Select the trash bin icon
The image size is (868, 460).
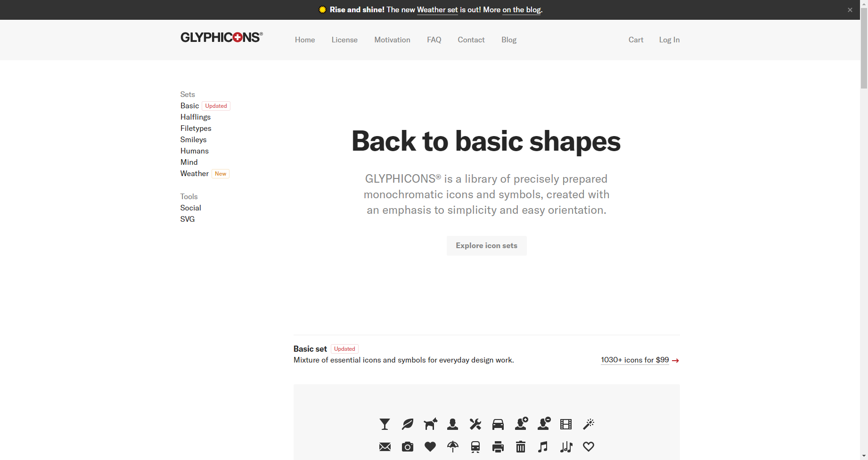pyautogui.click(x=521, y=447)
